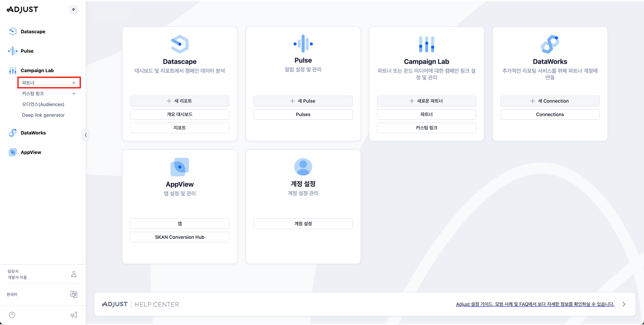Open SKAN Conversion Hub
Image resolution: width=644 pixels, height=325 pixels.
(x=180, y=237)
